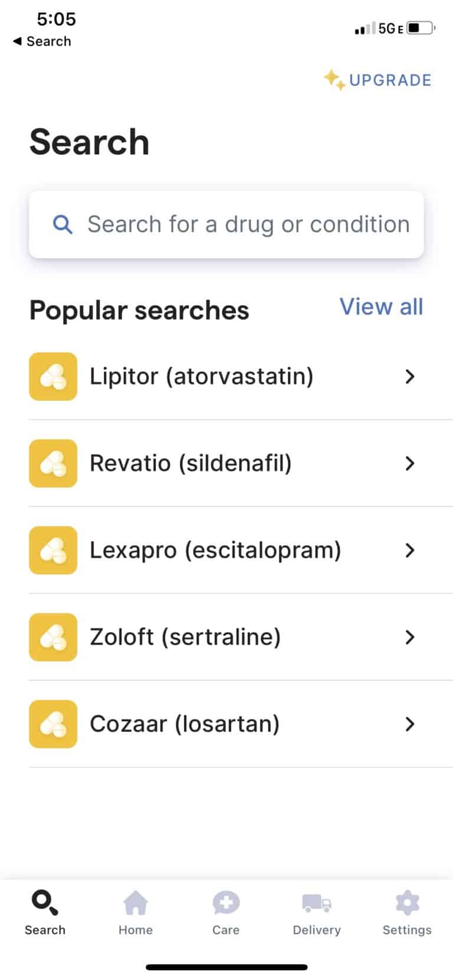Viewport: 453px width, 980px height.
Task: Open the Care tab
Action: click(226, 912)
